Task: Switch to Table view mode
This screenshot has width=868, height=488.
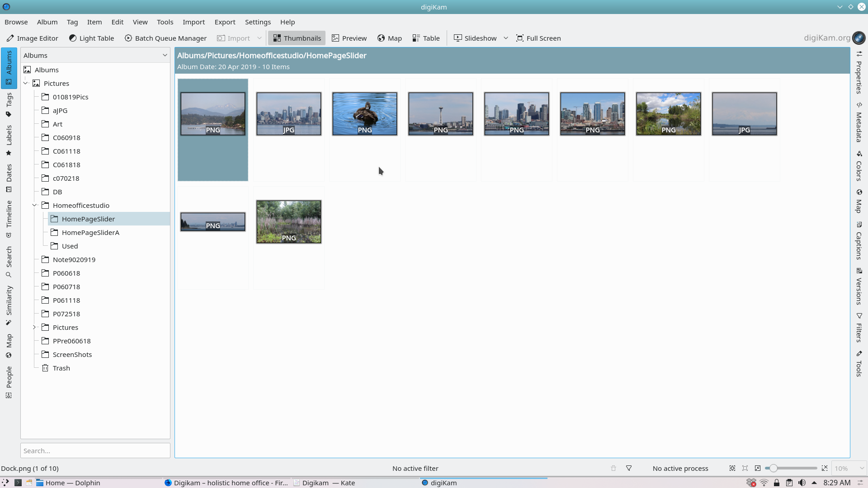Action: point(426,38)
